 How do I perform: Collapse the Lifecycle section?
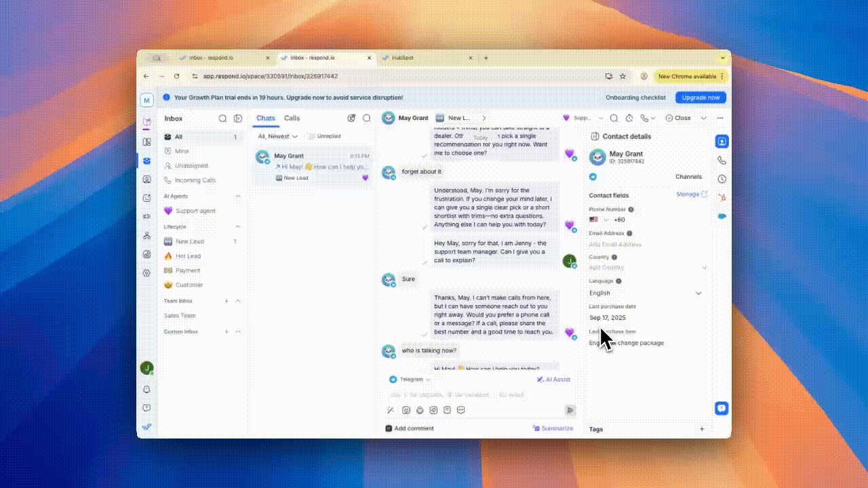tap(238, 227)
